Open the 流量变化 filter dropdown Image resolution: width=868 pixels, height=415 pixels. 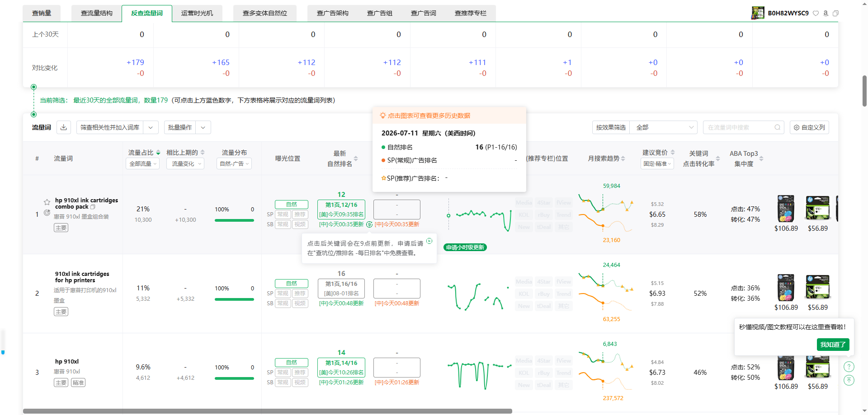point(185,163)
